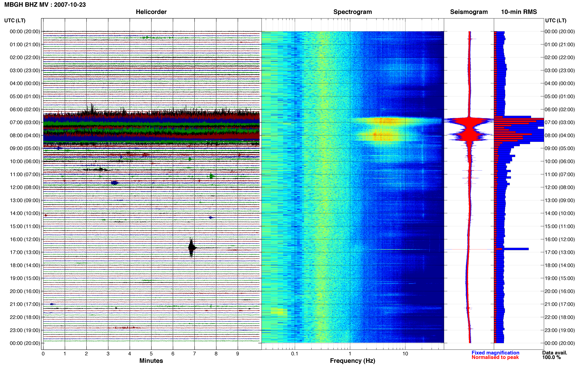Click the right time label '01:00 (21:00)'

[560, 45]
